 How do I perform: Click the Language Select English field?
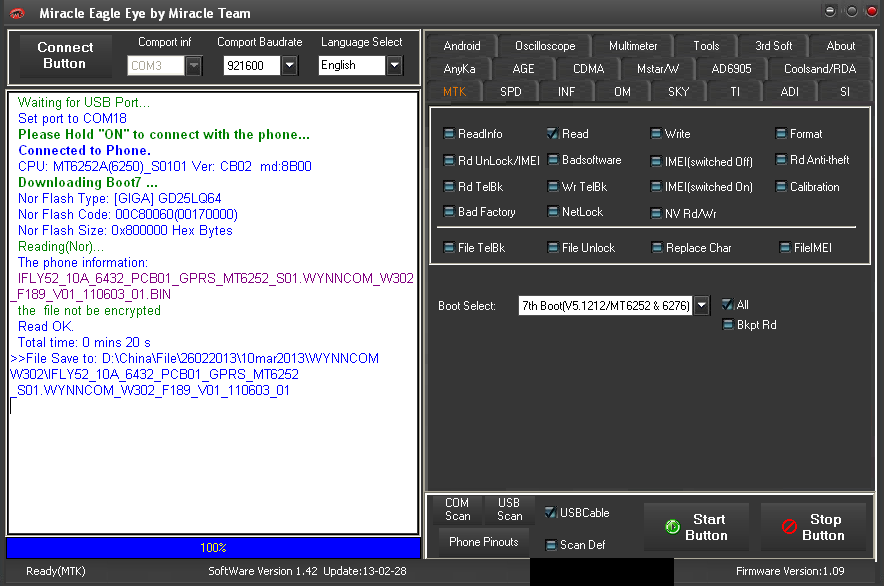[352, 65]
